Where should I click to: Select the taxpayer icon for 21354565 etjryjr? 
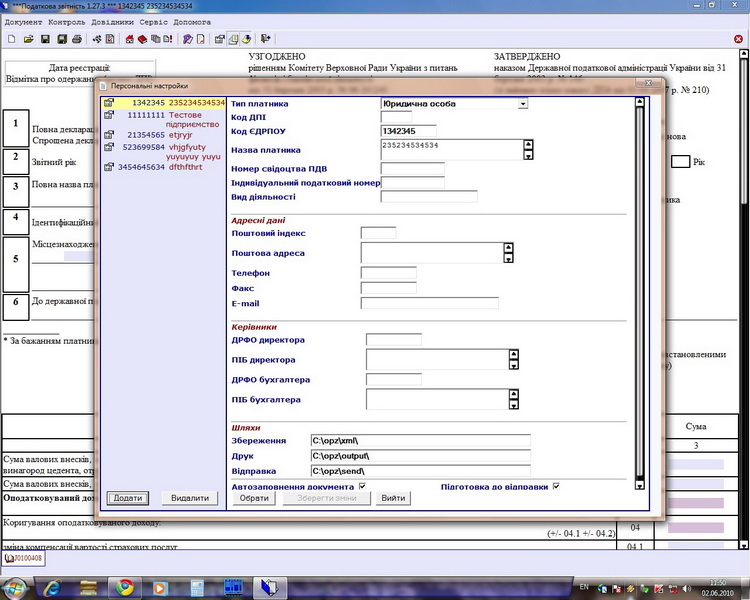point(109,134)
